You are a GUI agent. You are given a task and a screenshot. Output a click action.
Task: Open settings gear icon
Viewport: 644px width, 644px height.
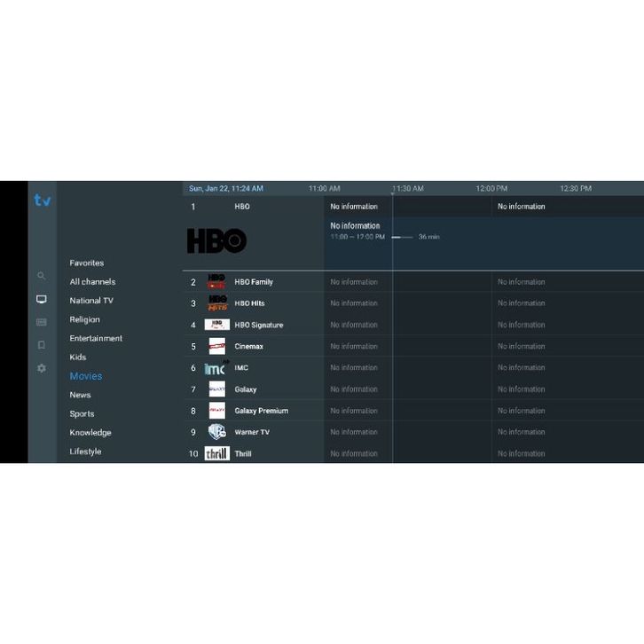pyautogui.click(x=42, y=368)
